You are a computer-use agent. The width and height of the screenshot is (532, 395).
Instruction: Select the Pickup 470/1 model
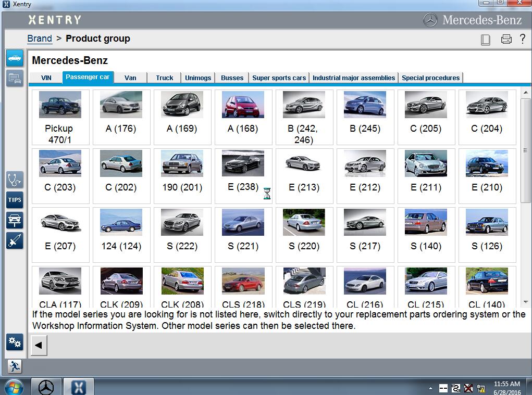click(60, 117)
